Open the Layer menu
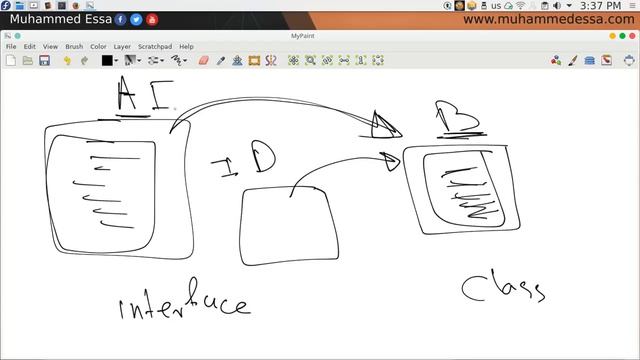The height and width of the screenshot is (360, 640). coord(122,47)
